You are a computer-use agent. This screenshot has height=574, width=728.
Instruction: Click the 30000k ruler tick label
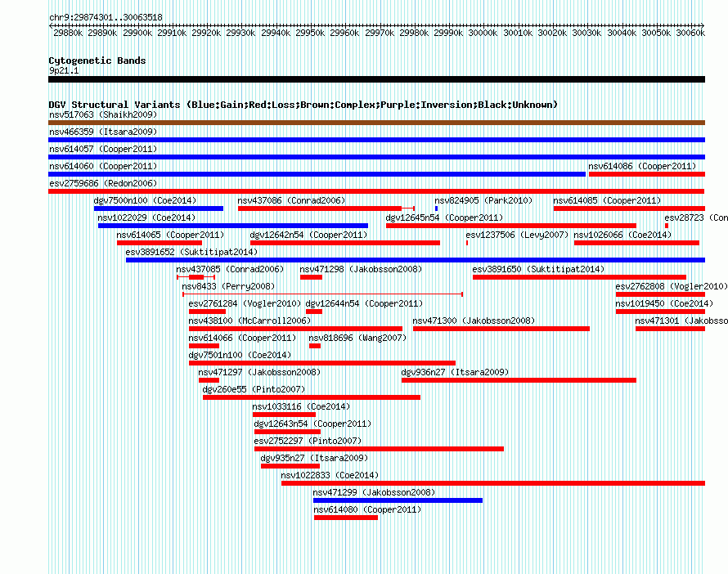click(483, 33)
